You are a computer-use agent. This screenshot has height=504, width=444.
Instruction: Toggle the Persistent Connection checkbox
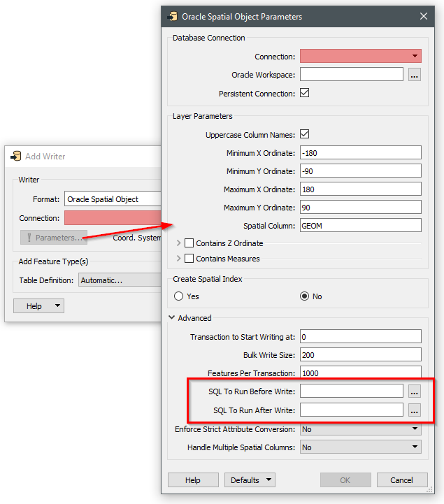(x=304, y=93)
